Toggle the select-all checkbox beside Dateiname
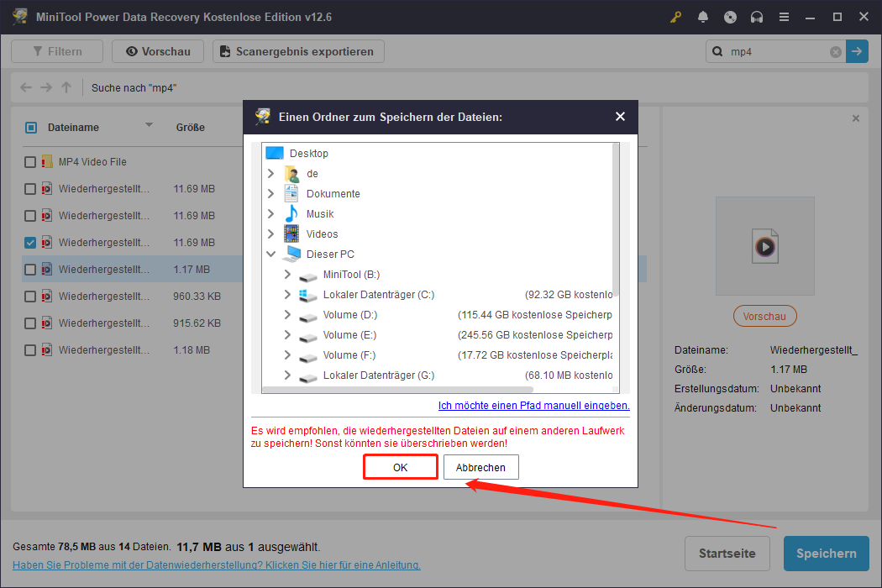Image resolution: width=882 pixels, height=588 pixels. point(31,128)
